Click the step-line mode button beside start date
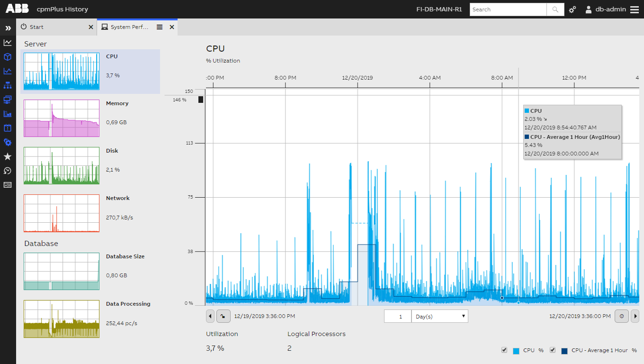Screen dimensions: 644x364 [224, 316]
